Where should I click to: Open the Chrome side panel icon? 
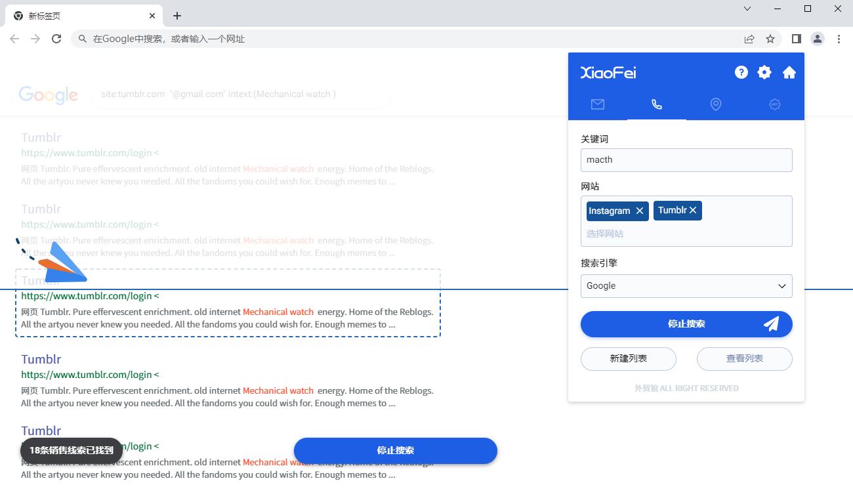pos(796,39)
